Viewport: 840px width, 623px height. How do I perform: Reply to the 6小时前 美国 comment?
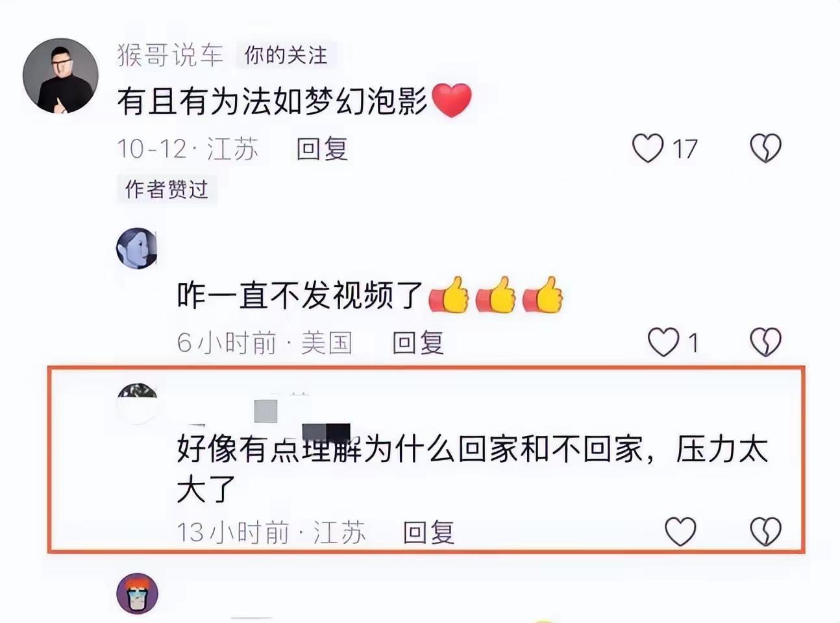coord(418,342)
